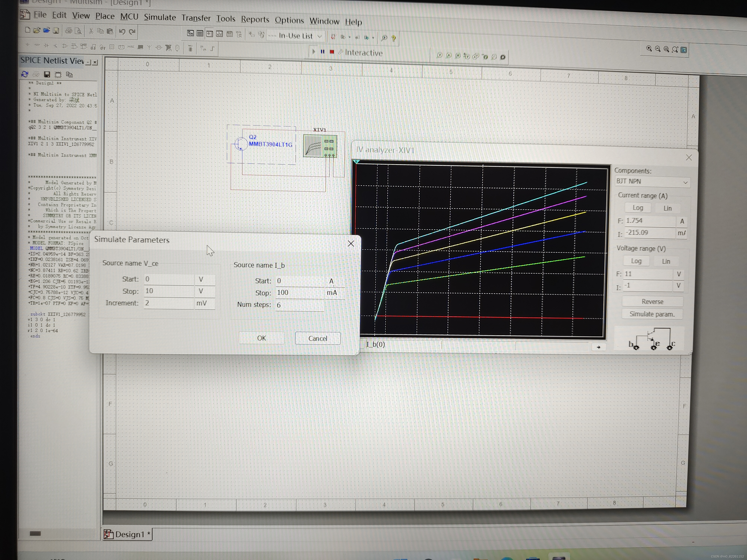Image resolution: width=747 pixels, height=560 pixels.
Task: Click the yellow Help question mark icon
Action: coord(394,38)
